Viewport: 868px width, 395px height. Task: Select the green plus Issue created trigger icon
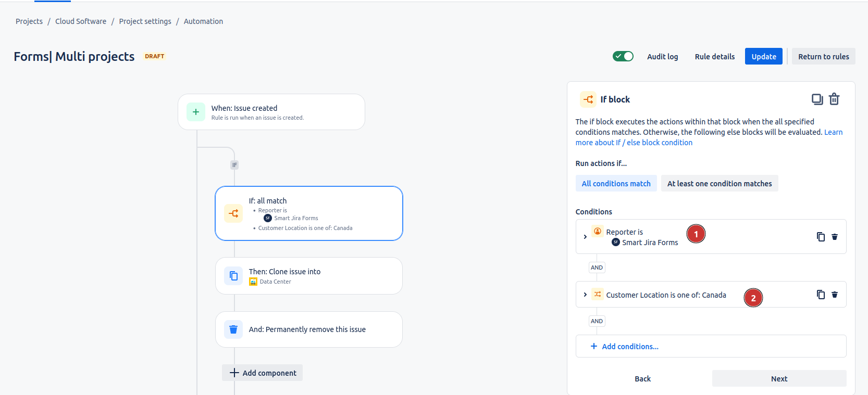(196, 112)
